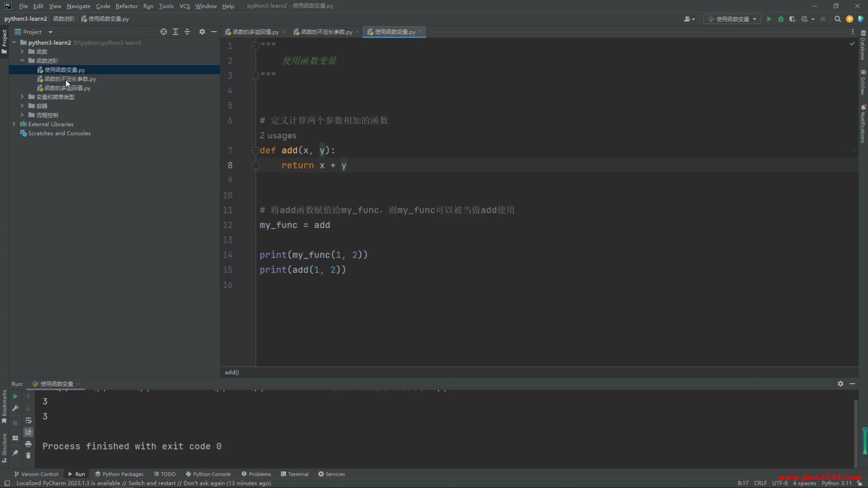Collapse all in Project panel toolbar
This screenshot has width=868, height=488.
pos(187,32)
